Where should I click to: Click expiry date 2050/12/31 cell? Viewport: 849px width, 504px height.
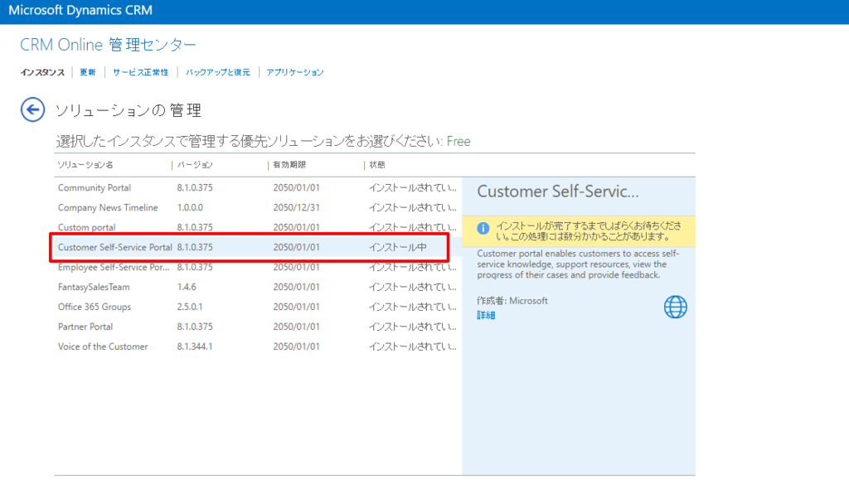coord(296,207)
